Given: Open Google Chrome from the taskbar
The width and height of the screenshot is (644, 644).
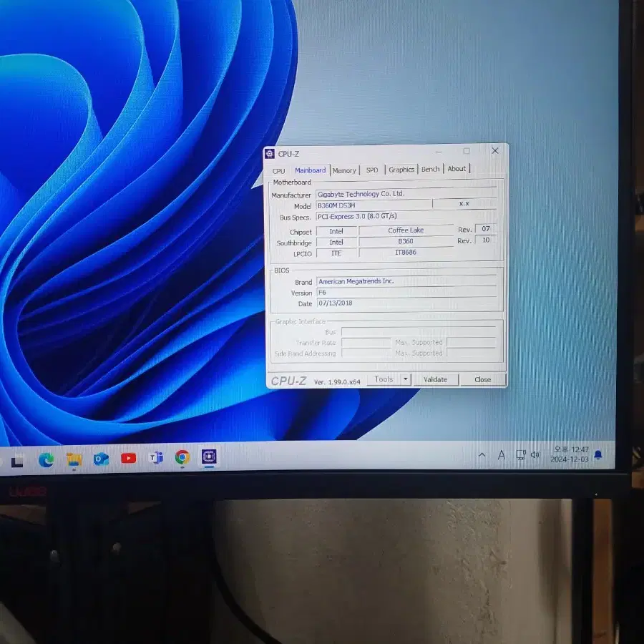Looking at the screenshot, I should pos(182,457).
